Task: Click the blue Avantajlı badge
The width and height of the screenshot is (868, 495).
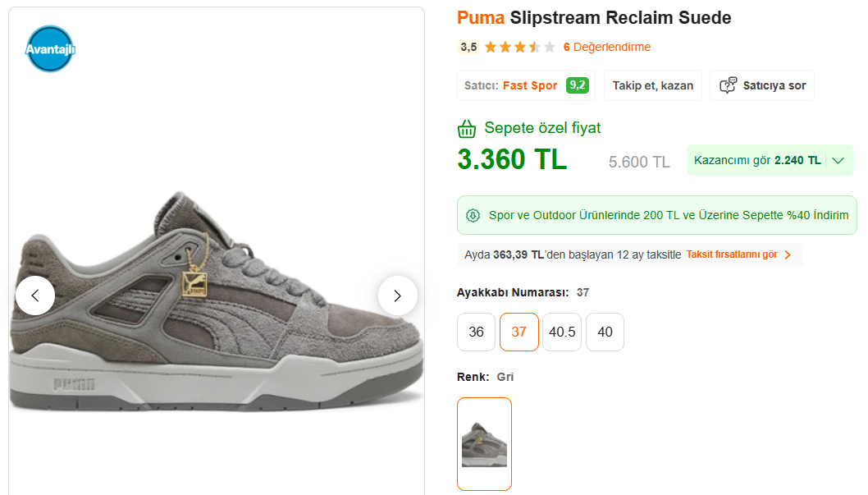Action: coord(50,48)
